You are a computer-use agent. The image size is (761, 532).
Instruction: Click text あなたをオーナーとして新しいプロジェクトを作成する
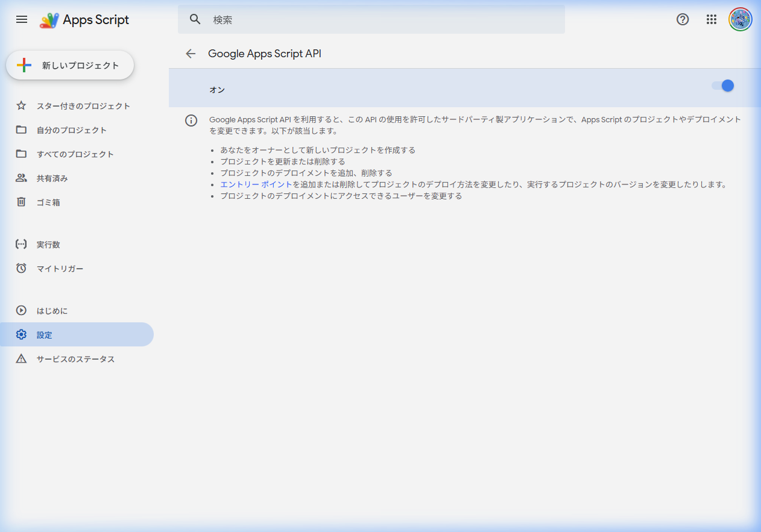coord(318,150)
